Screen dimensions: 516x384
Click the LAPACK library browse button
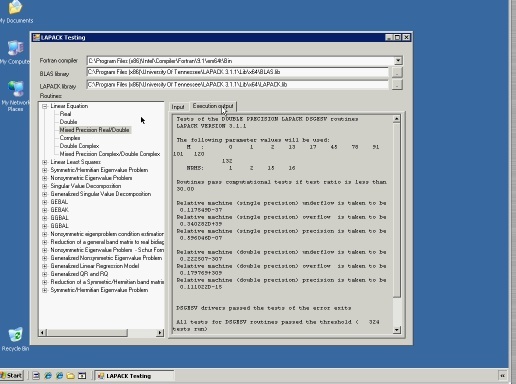click(397, 85)
